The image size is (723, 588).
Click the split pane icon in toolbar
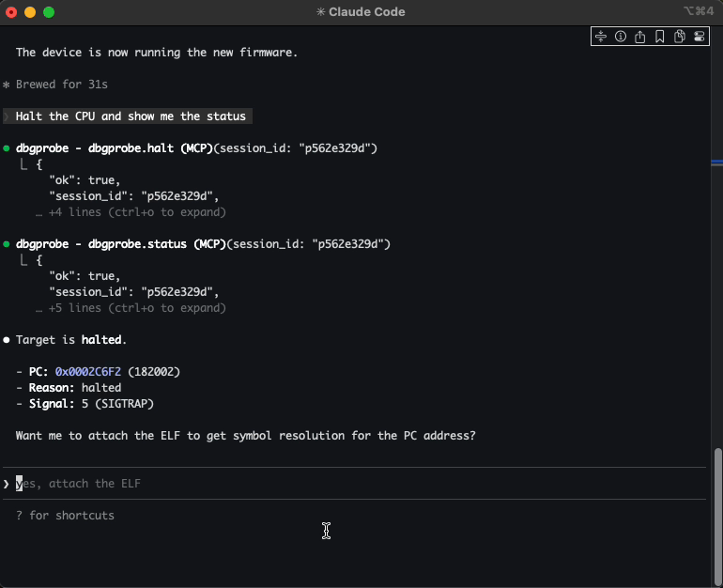[601, 37]
